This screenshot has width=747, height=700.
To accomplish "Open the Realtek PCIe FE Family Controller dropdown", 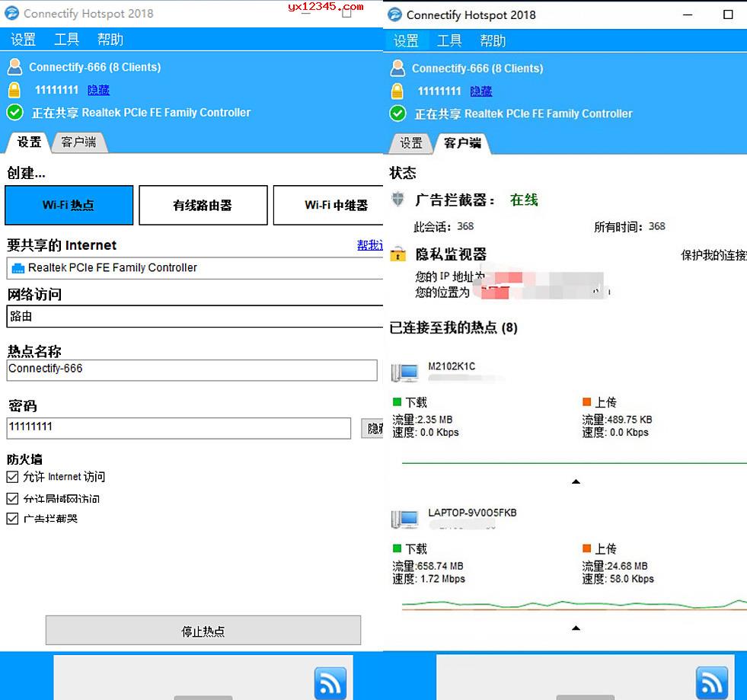I will (190, 268).
